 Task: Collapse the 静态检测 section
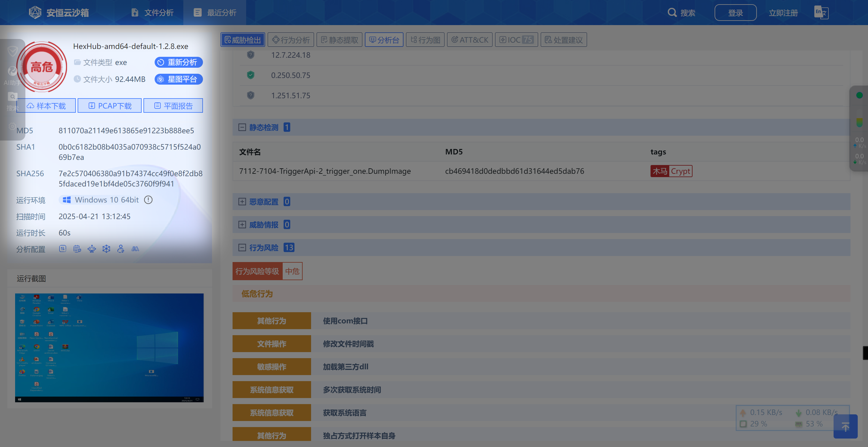(x=242, y=128)
